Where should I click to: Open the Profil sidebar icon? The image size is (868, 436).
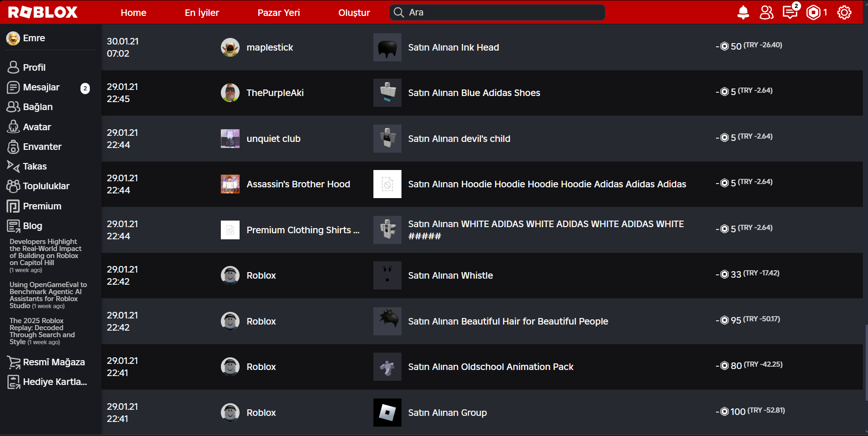pyautogui.click(x=13, y=67)
